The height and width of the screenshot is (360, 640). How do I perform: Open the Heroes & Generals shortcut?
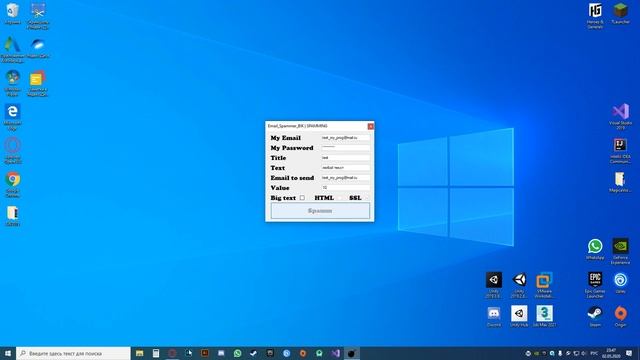tap(595, 16)
